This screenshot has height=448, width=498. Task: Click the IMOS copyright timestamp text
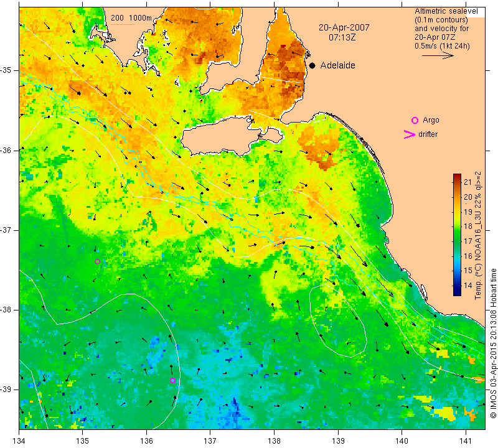click(493, 343)
